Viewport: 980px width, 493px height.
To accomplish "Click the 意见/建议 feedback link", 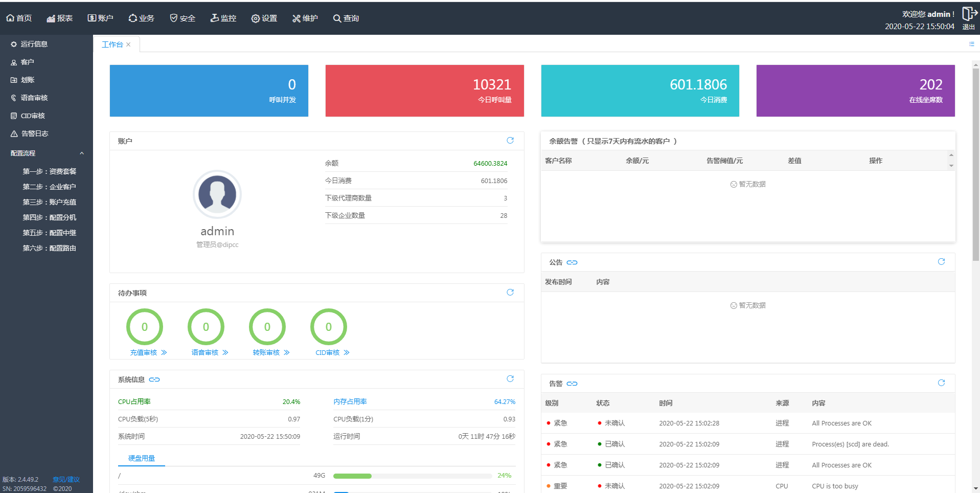I will [x=66, y=479].
